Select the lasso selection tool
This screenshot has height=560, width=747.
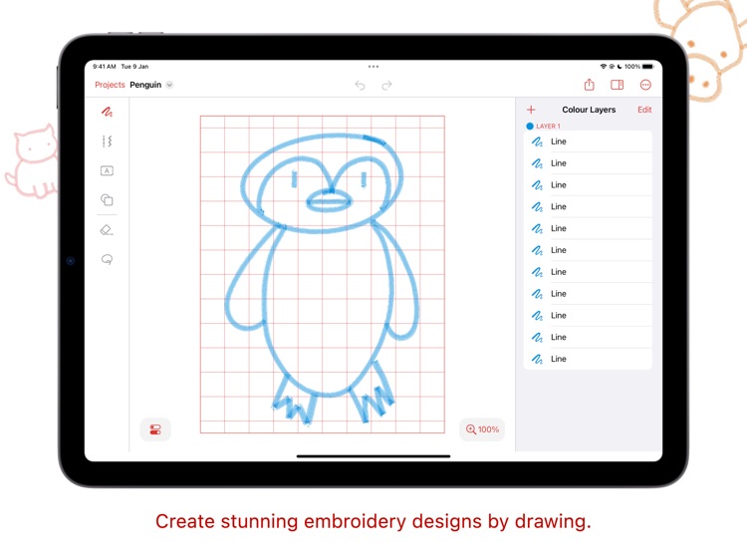[x=107, y=260]
